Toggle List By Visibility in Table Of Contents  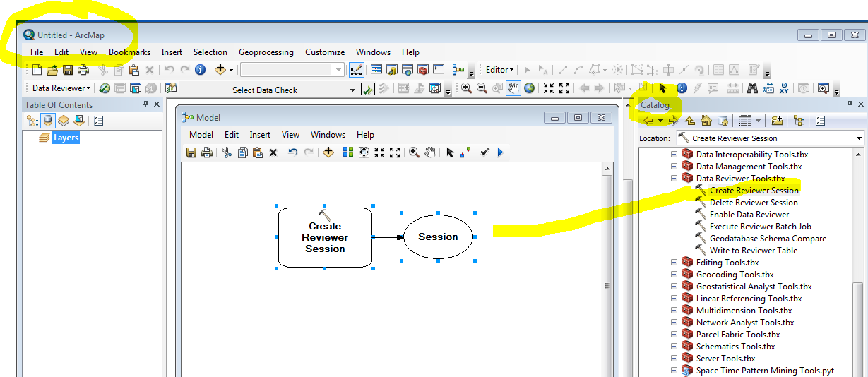pyautogui.click(x=64, y=121)
